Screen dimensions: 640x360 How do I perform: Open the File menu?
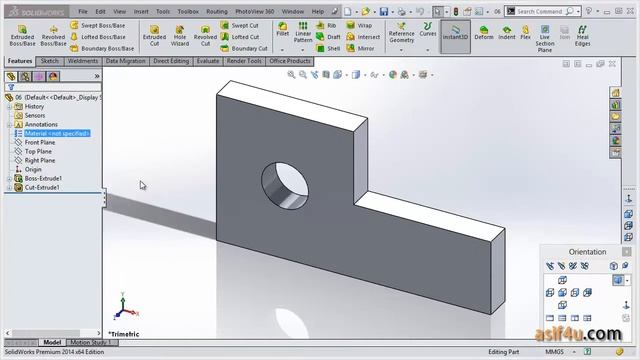[x=83, y=11]
